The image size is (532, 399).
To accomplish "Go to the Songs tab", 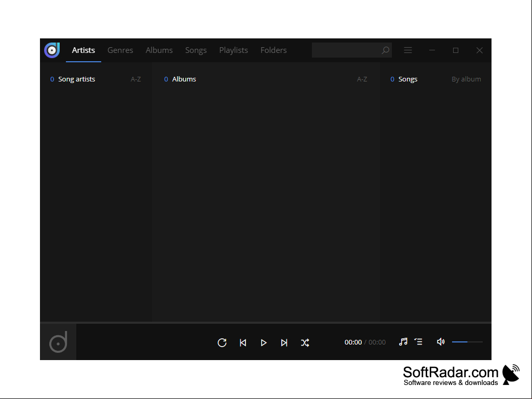I will pos(196,50).
